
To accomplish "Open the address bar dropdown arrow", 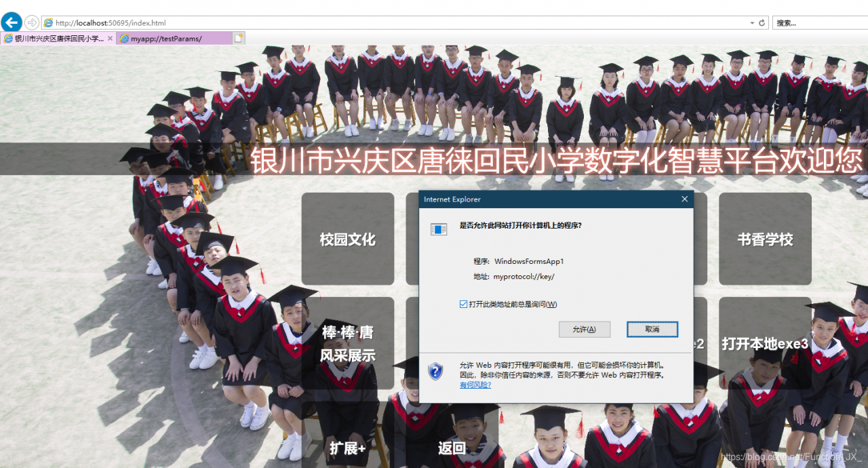I will (752, 23).
